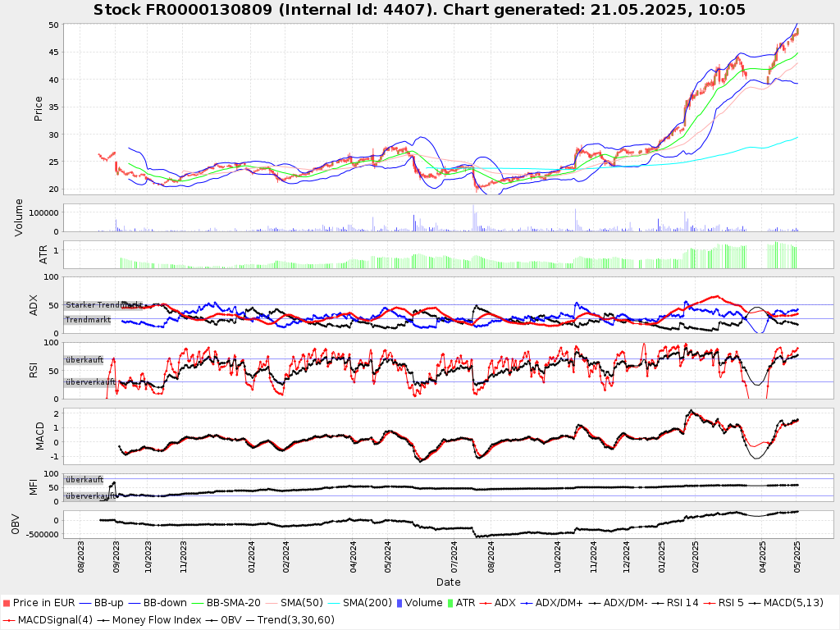Select the SMA(200) legend entry
The image size is (840, 630).
pos(359,603)
